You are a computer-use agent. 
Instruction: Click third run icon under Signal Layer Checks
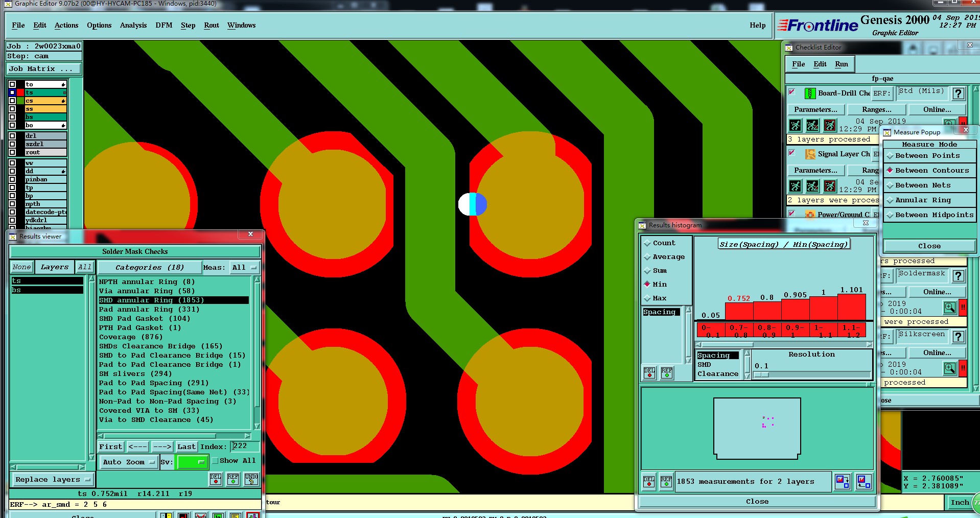(830, 186)
